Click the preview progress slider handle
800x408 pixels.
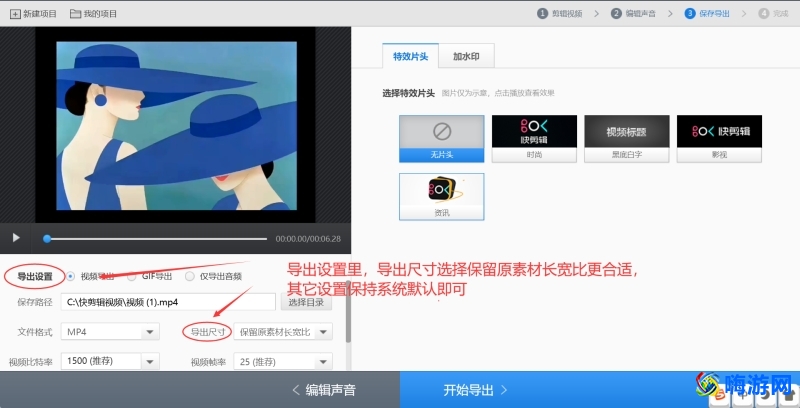coord(47,238)
